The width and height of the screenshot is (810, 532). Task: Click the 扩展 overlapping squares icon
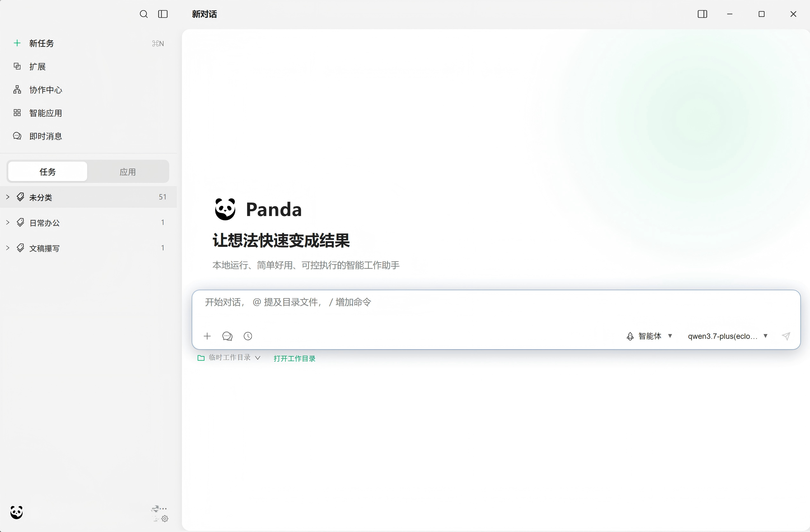pyautogui.click(x=17, y=66)
